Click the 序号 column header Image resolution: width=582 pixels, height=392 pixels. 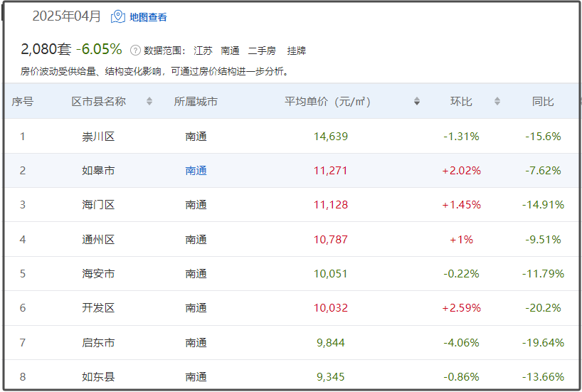click(23, 101)
